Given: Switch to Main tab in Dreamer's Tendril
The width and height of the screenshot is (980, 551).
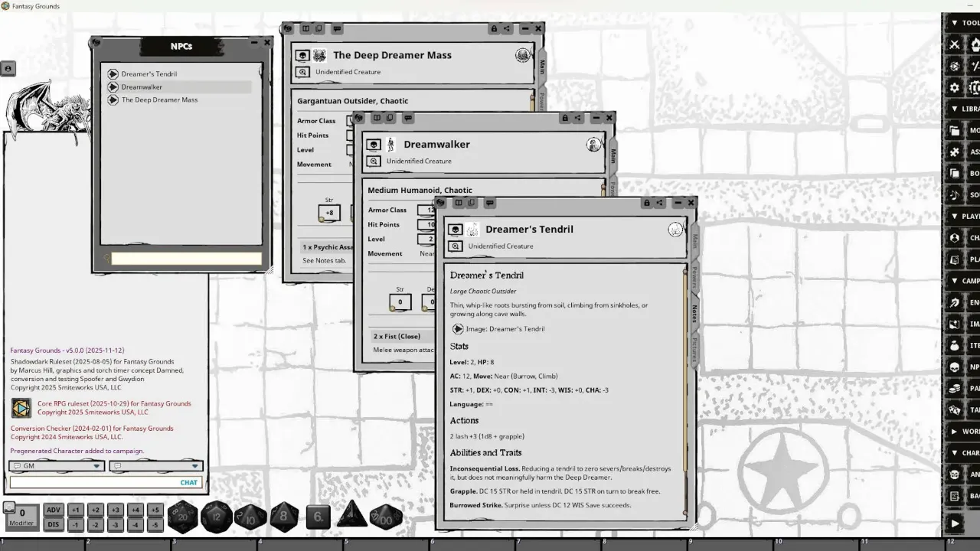Looking at the screenshot, I should click(695, 243).
